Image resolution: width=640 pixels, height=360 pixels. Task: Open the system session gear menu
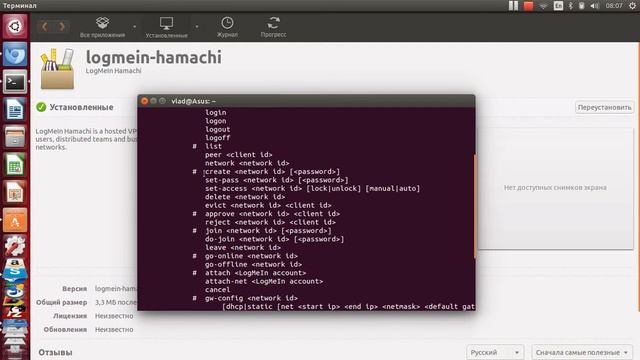(632, 6)
